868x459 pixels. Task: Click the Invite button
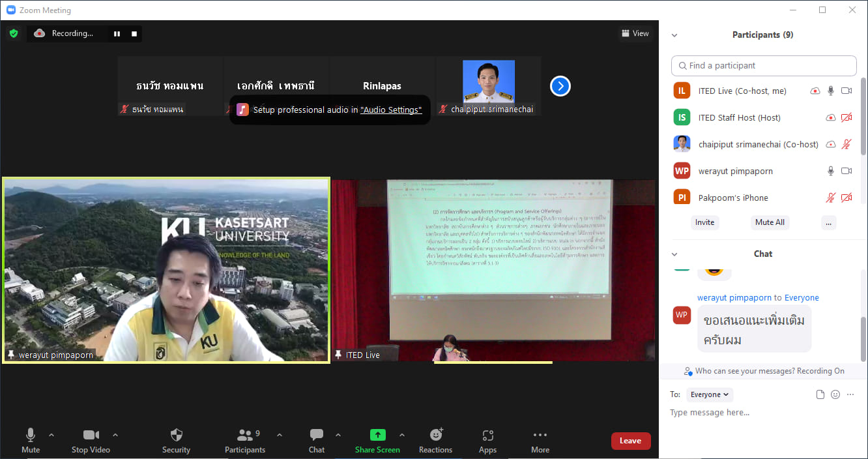(x=704, y=223)
